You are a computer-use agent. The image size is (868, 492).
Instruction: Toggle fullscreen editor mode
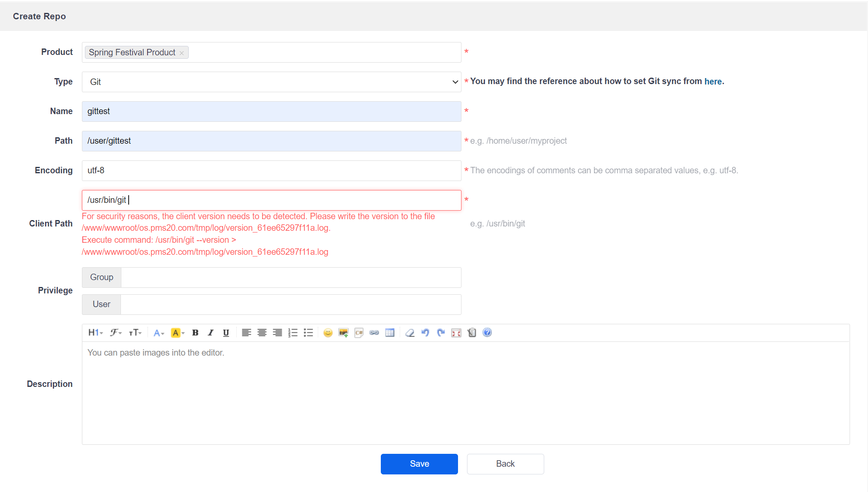(456, 332)
